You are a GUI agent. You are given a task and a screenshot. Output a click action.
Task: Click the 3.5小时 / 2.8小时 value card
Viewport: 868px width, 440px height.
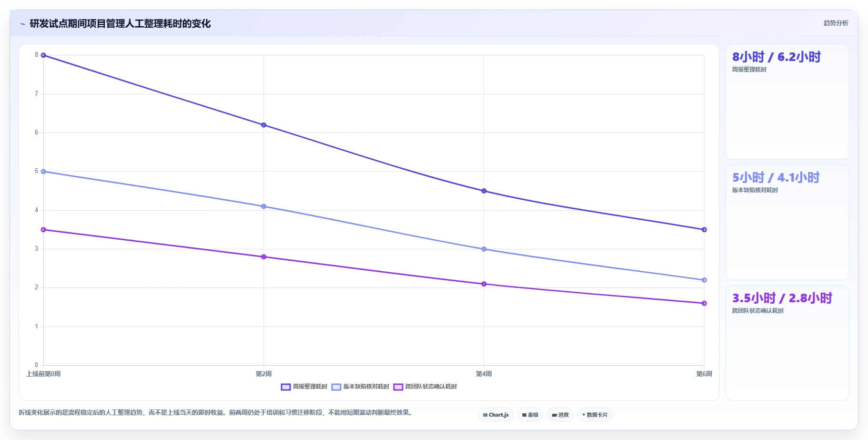[787, 343]
